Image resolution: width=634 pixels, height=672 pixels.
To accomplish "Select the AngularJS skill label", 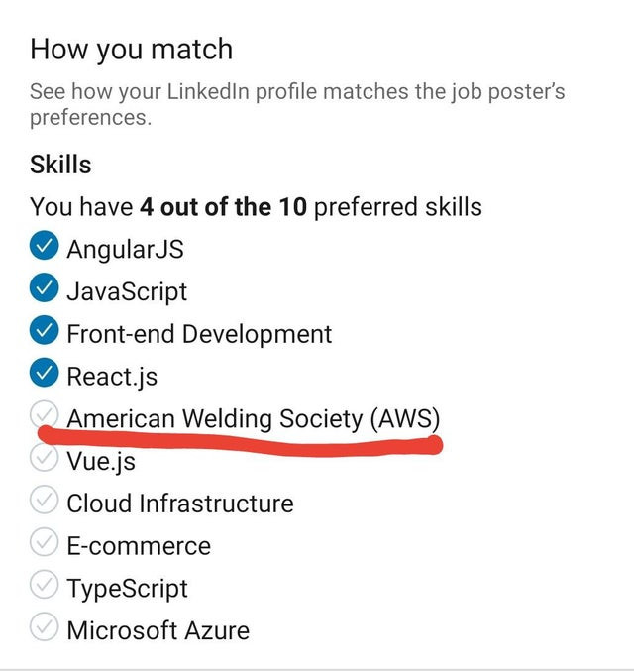I will 125,249.
